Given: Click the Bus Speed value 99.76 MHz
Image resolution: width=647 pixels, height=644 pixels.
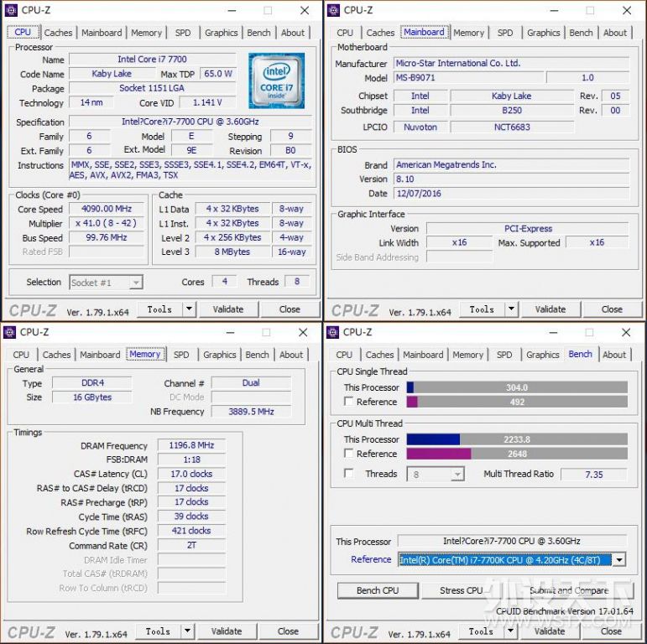Looking at the screenshot, I should coord(107,237).
